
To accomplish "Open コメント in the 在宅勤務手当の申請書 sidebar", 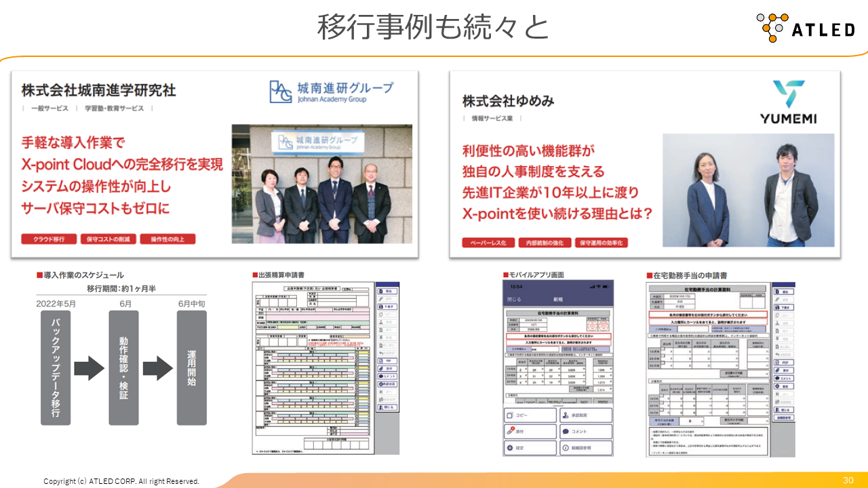I will click(784, 378).
